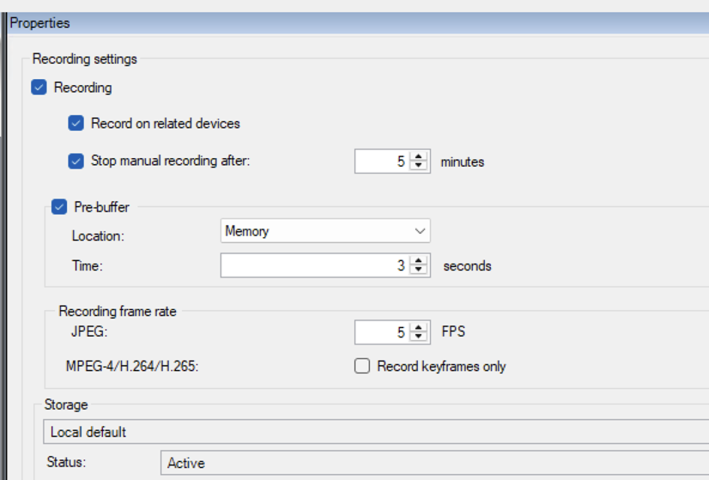709x480 pixels.
Task: Open Location dropdown using chevron arrow
Action: 419,232
